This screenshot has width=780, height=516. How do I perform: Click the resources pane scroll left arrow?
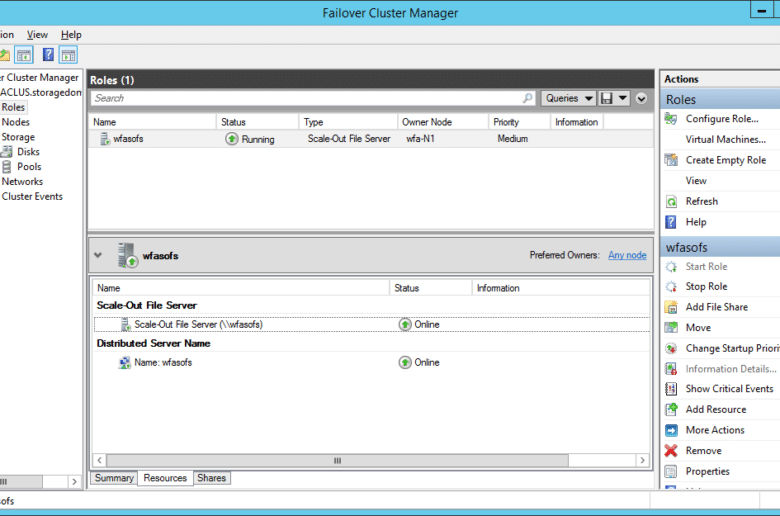click(x=99, y=460)
